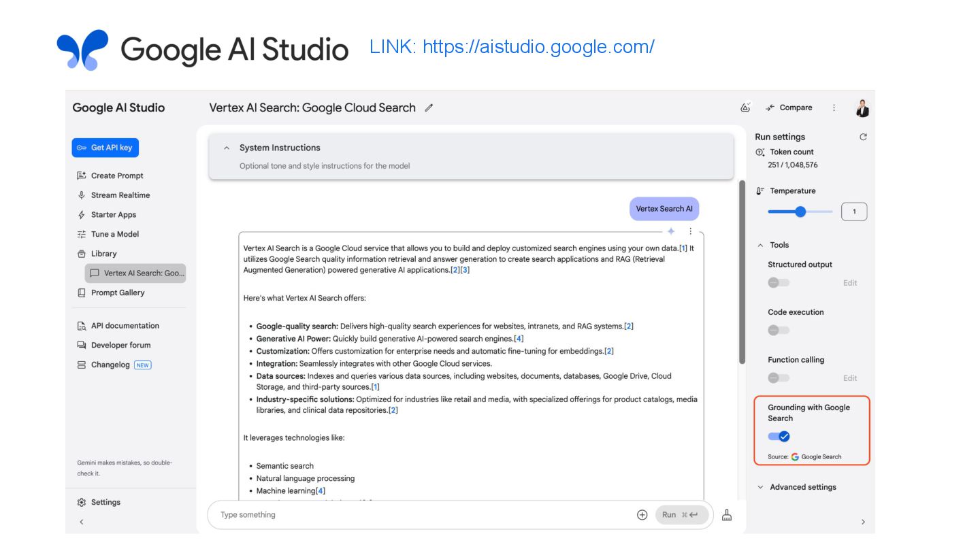Click the API documentation icon
Screen dimensions: 980x551
pos(82,326)
